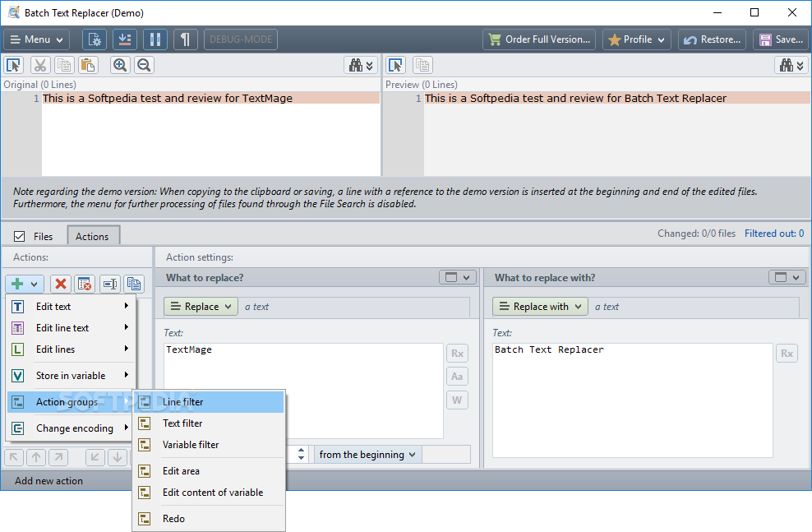Click line 1 in the Preview pane
This screenshot has height=532, width=812.
coord(617,99)
